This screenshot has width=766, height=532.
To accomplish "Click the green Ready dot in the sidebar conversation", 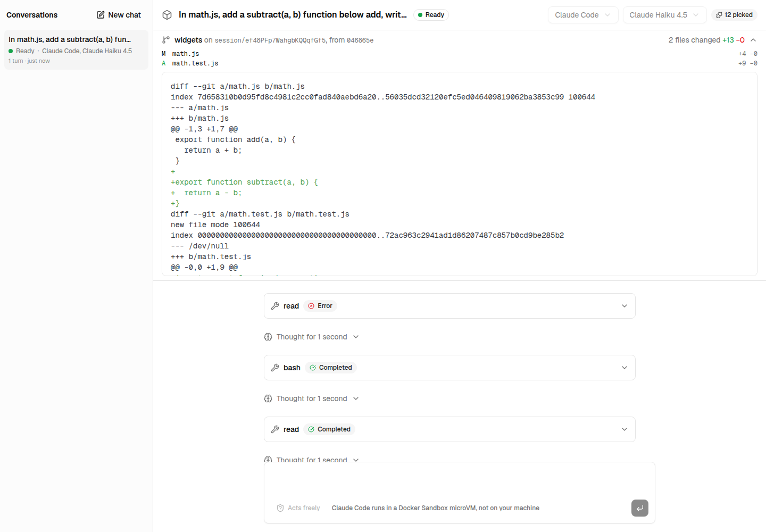I will point(11,51).
